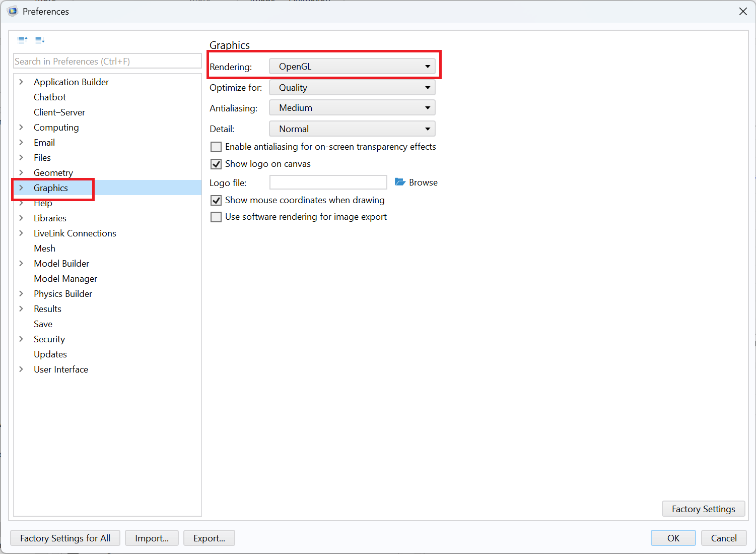Open the Antialiasing dropdown set to Medium
Viewport: 756px width, 554px height.
352,108
